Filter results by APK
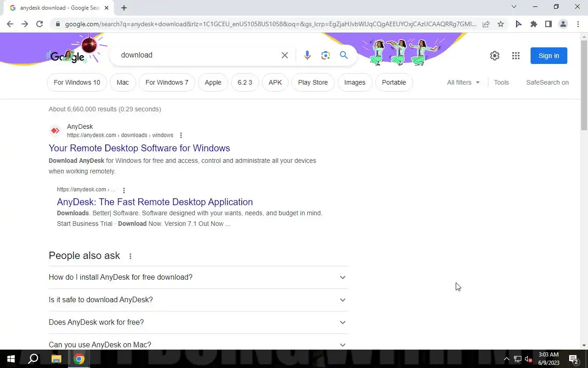The image size is (588, 368). pyautogui.click(x=275, y=82)
